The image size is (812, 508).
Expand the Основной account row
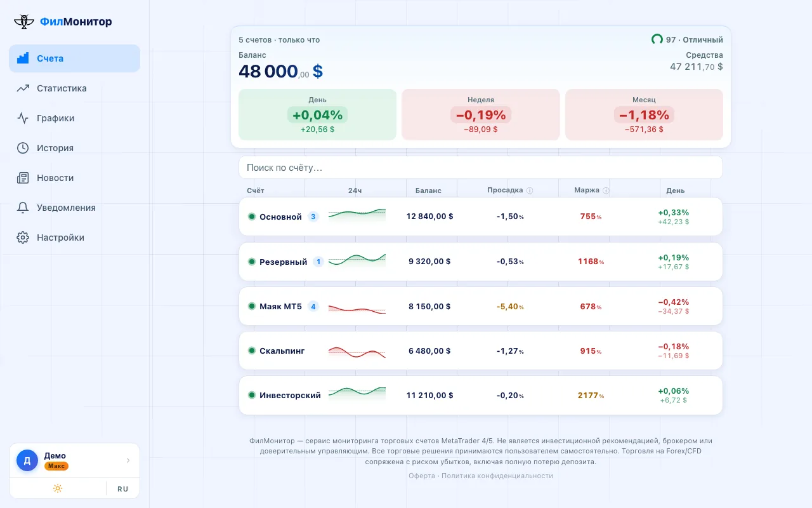[x=481, y=217]
